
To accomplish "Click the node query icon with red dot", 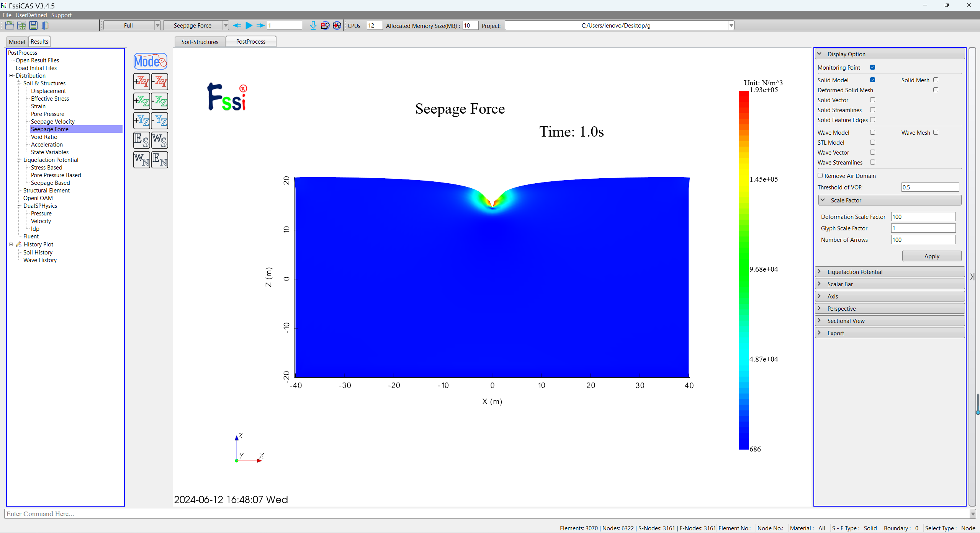I will tap(337, 26).
